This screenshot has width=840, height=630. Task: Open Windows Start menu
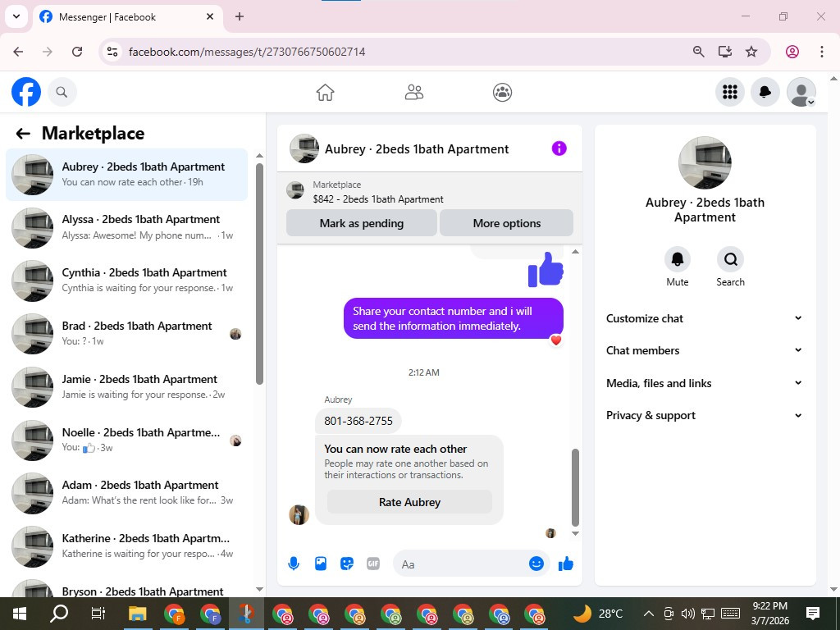click(20, 614)
